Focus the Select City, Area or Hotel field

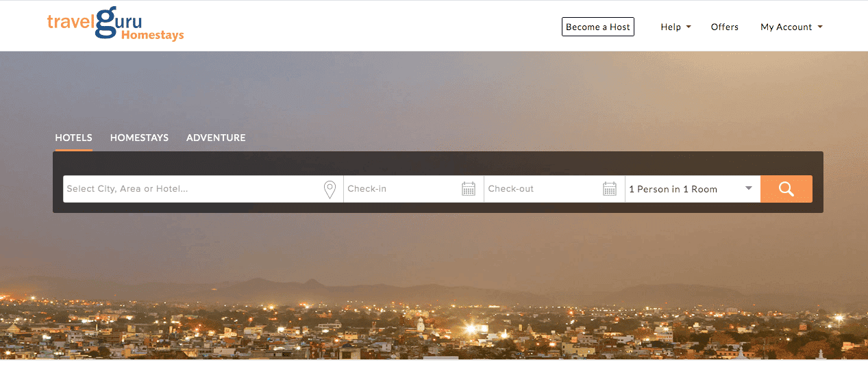pos(192,189)
